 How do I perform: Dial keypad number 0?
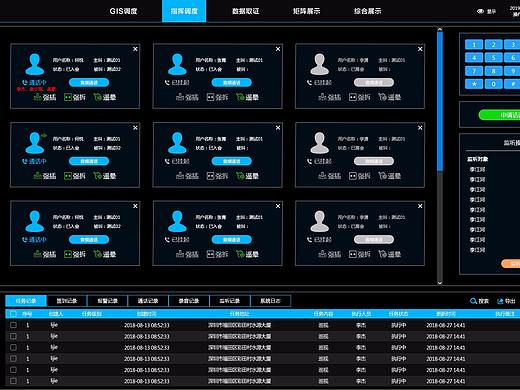click(493, 84)
